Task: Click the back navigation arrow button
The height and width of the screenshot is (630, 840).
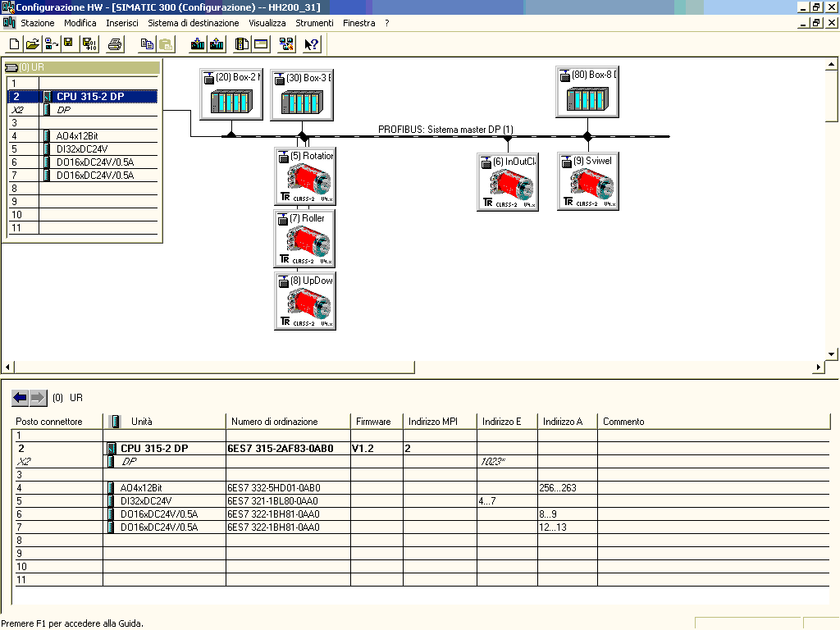Action: (x=20, y=398)
